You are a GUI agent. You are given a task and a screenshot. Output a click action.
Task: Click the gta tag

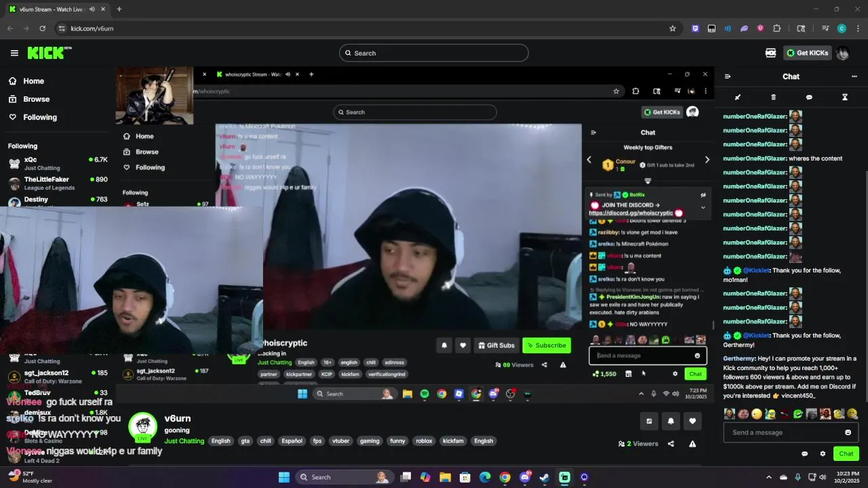coord(245,441)
